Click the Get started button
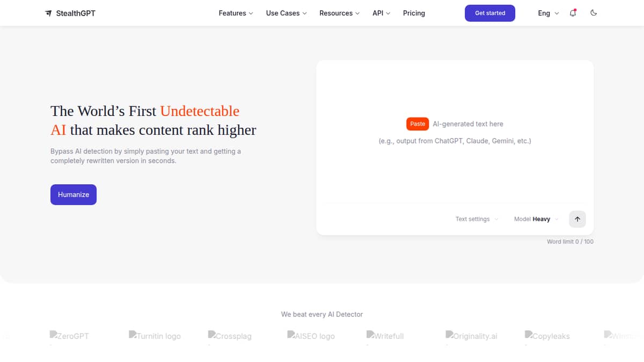Screen dimensions: 644x362 tap(490, 13)
